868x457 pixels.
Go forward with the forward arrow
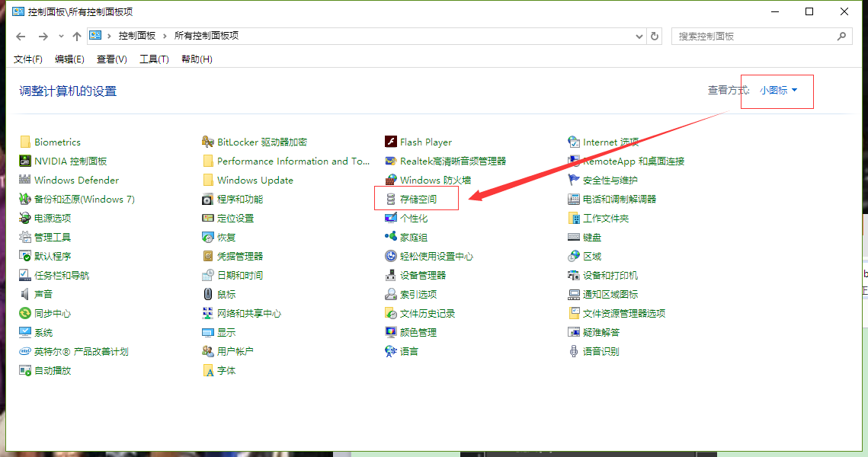tap(43, 37)
